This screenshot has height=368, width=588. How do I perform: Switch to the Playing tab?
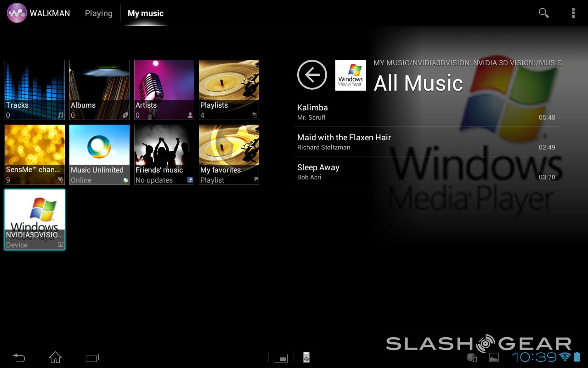98,13
